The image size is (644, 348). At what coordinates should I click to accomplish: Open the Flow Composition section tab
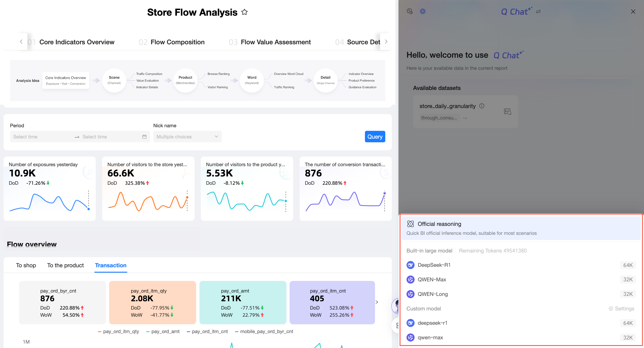pyautogui.click(x=177, y=42)
